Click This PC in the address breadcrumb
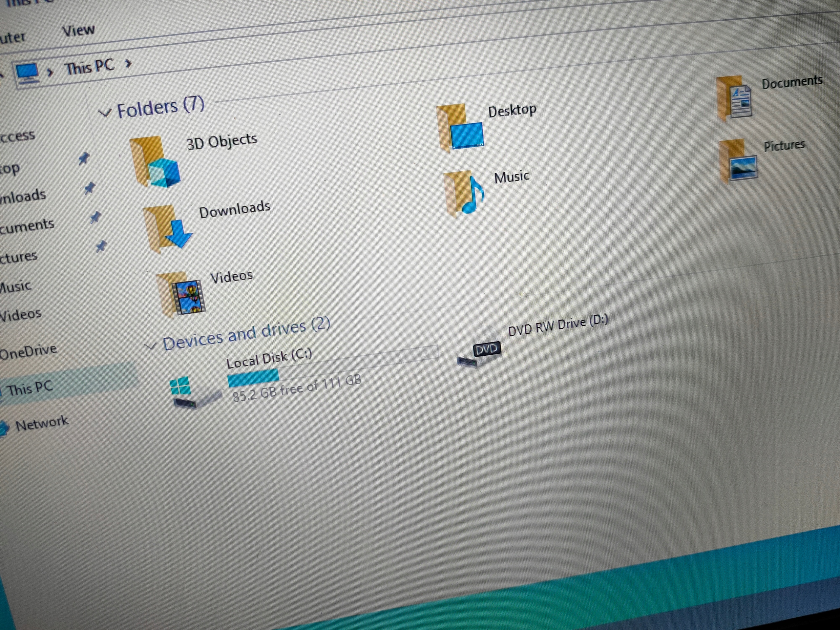 (x=90, y=67)
